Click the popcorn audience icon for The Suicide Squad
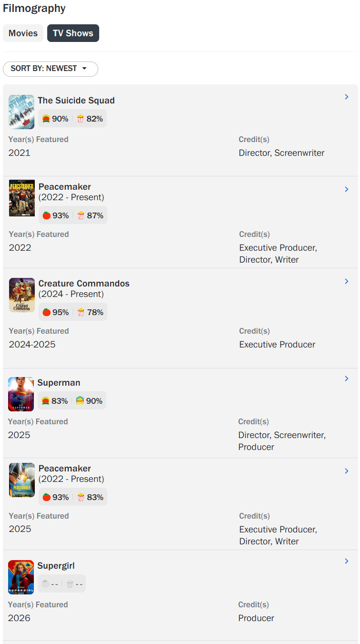360x644 pixels. 81,119
